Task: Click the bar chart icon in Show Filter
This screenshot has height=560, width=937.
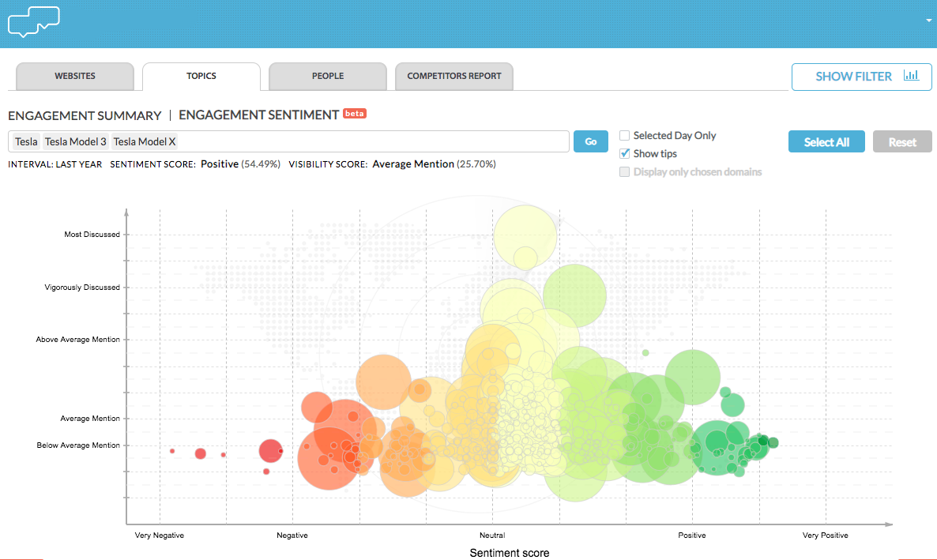Action: point(912,76)
